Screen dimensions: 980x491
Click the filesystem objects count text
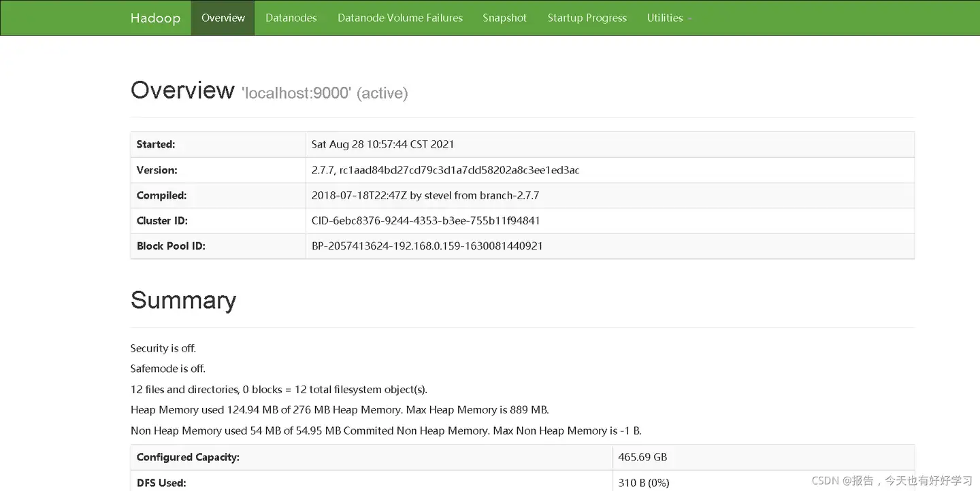[278, 389]
